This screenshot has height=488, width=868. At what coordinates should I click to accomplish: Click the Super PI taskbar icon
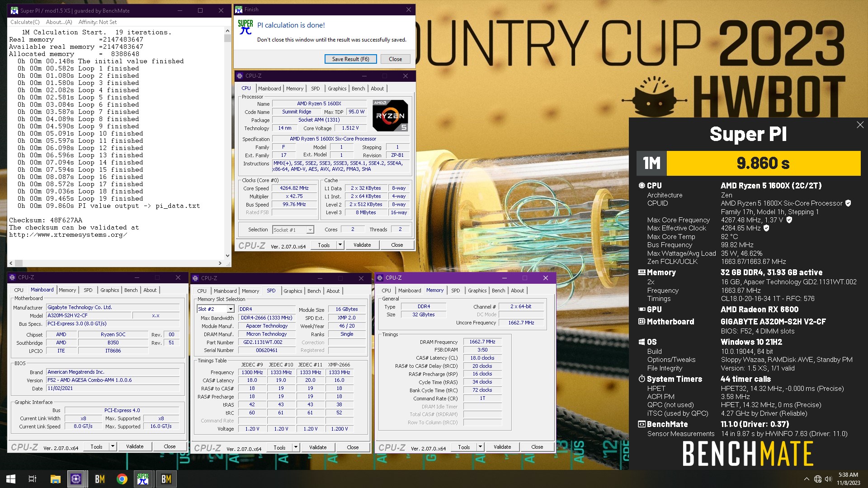pyautogui.click(x=143, y=479)
